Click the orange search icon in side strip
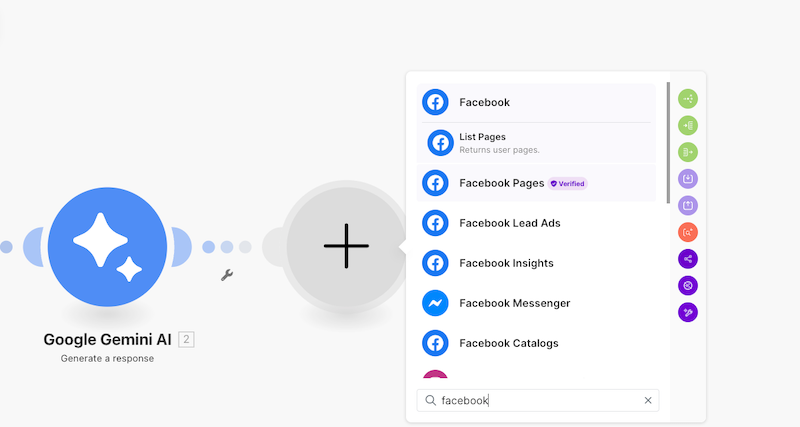This screenshot has height=427, width=800. [688, 232]
